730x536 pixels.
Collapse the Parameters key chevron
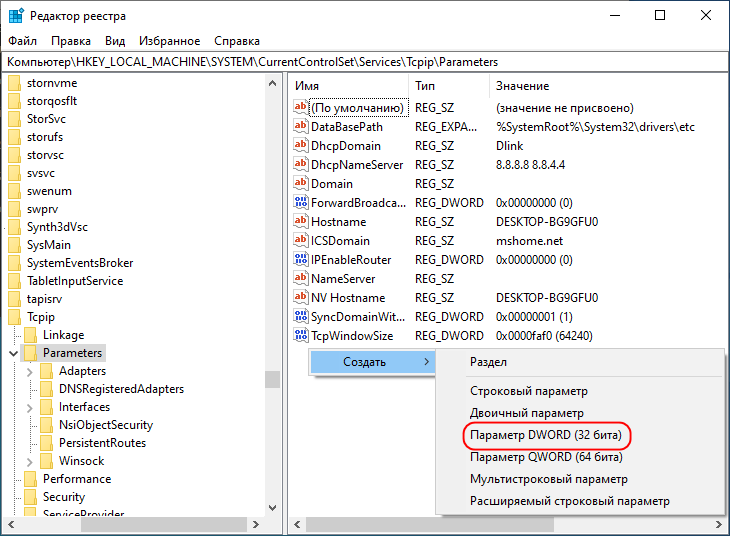(x=14, y=353)
